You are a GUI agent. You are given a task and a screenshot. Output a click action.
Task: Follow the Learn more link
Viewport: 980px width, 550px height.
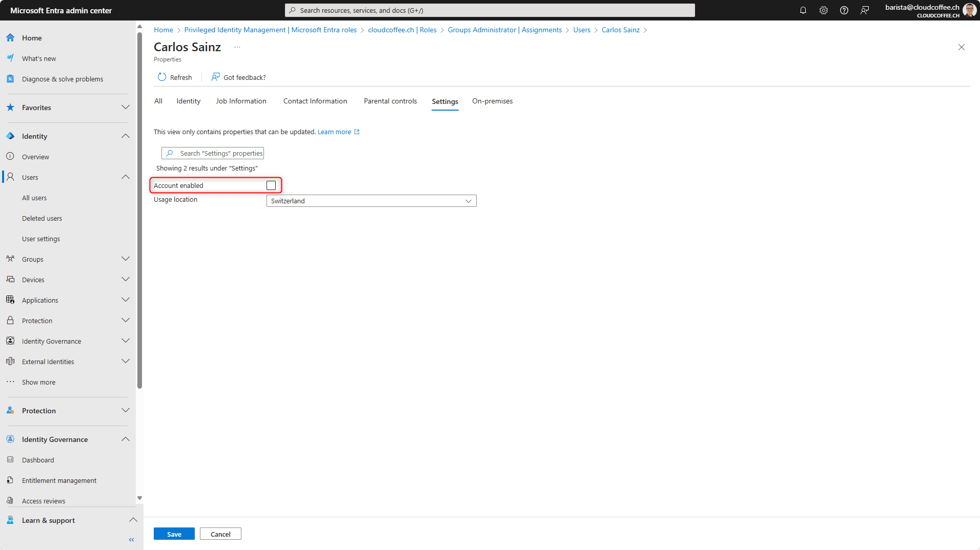coord(335,132)
